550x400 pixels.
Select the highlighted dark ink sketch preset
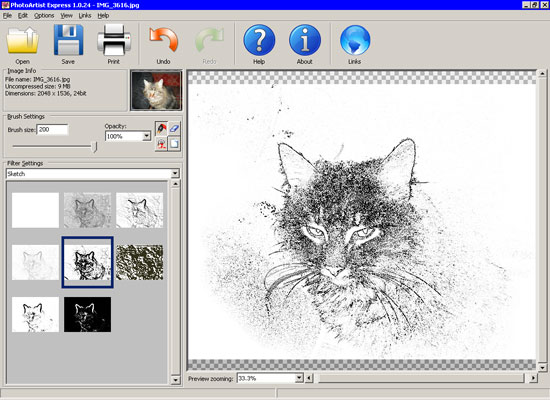click(x=87, y=262)
